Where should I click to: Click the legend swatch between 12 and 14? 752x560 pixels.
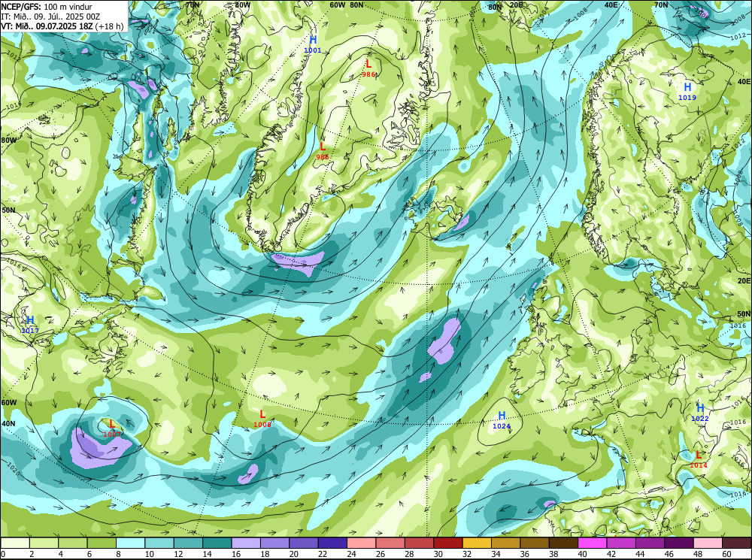(x=189, y=543)
